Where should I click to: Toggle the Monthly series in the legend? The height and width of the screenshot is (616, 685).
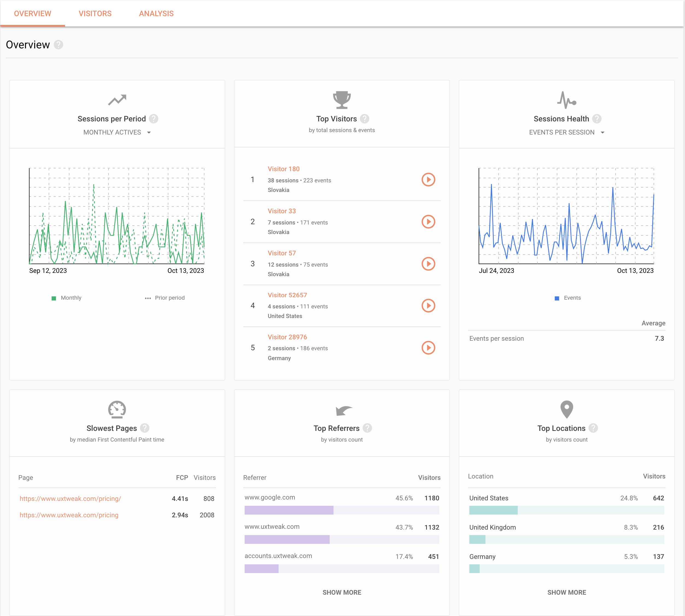point(67,298)
